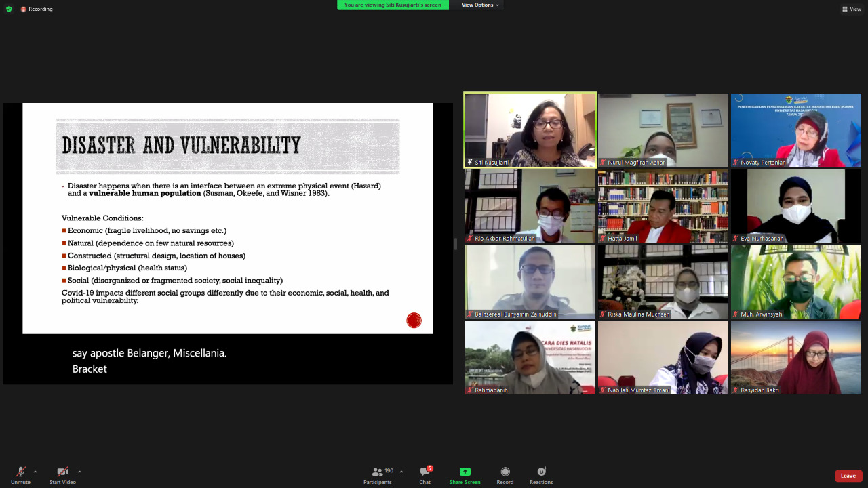The height and width of the screenshot is (488, 868).
Task: Open the Chat panel
Action: 425,472
